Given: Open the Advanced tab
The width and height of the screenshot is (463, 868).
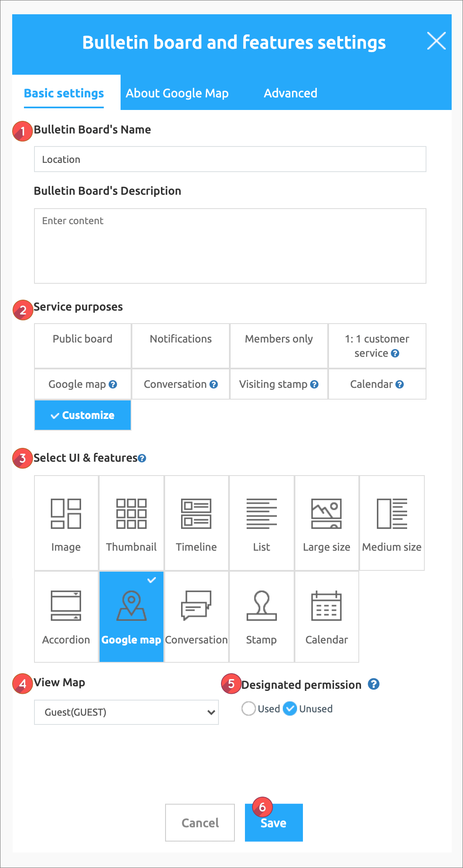Looking at the screenshot, I should click(x=290, y=93).
